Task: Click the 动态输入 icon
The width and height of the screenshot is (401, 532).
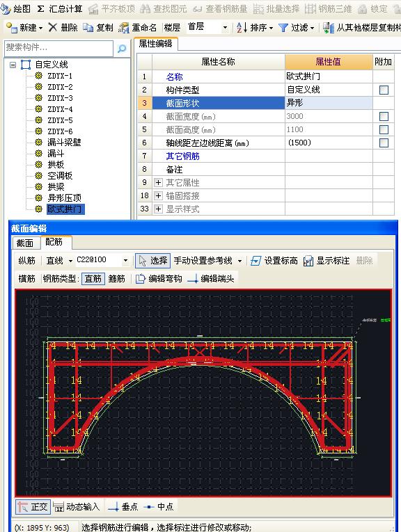Action: point(58,507)
